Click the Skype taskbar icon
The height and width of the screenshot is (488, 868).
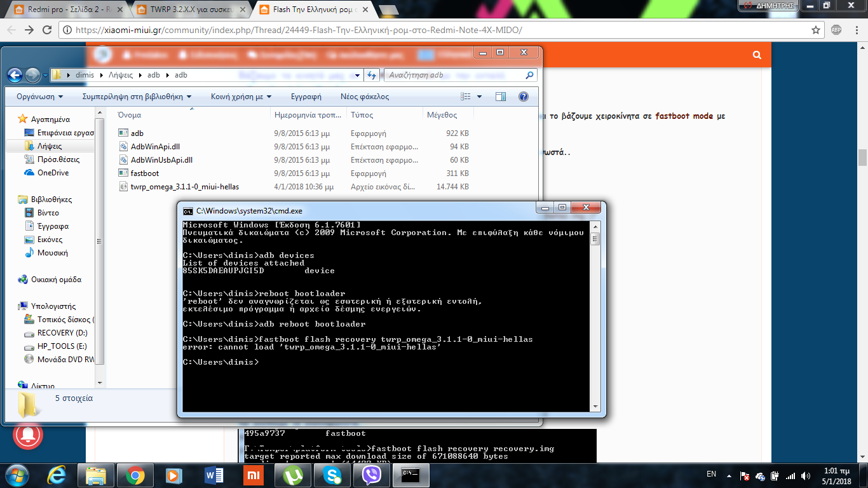click(x=332, y=475)
